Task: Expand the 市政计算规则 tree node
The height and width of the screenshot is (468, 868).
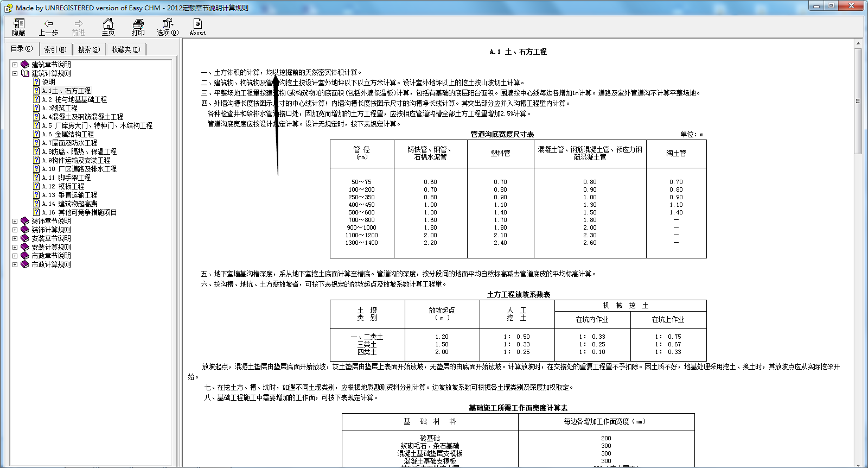Action: 15,264
